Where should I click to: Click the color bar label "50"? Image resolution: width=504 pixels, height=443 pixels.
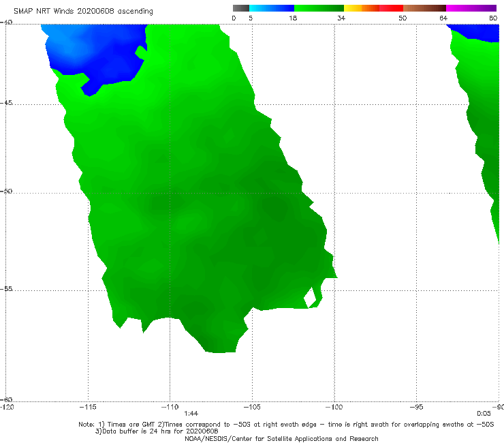tap(403, 18)
